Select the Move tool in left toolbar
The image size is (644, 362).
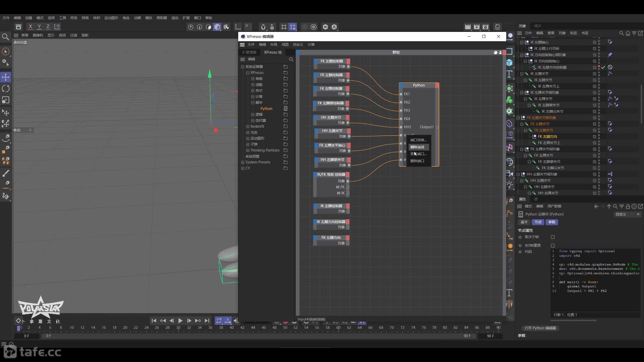[x=6, y=77]
